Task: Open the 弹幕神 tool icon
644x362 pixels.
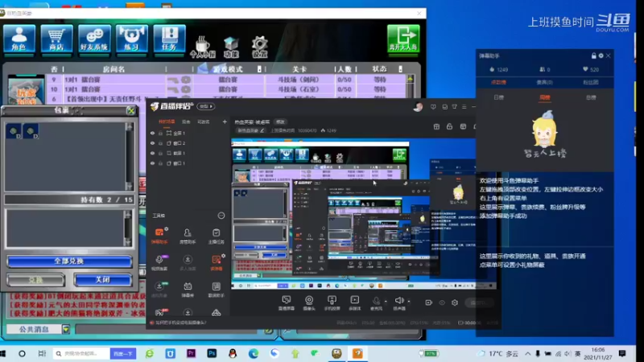Action: [188, 289]
